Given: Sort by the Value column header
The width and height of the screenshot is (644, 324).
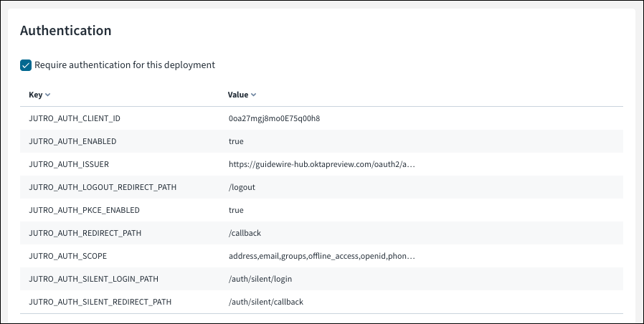Looking at the screenshot, I should (x=238, y=95).
